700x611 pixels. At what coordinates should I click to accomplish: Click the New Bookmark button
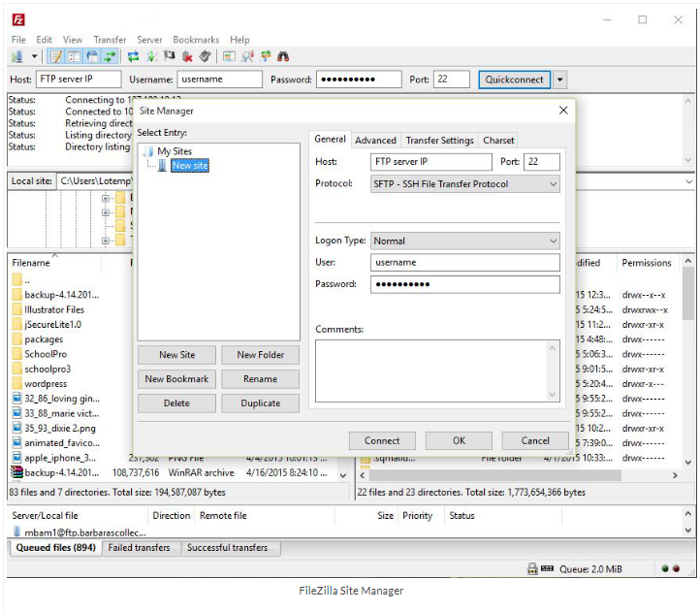point(176,379)
